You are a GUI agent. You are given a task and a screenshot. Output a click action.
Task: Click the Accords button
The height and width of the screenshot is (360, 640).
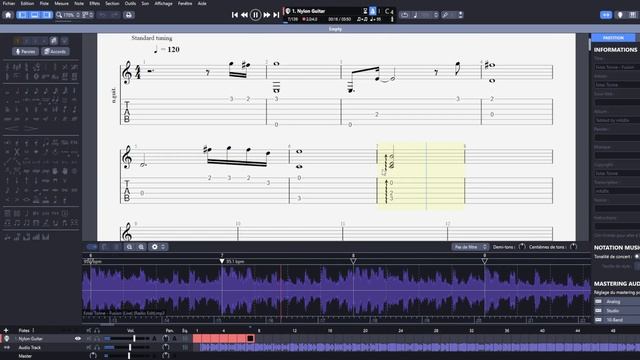(55, 52)
